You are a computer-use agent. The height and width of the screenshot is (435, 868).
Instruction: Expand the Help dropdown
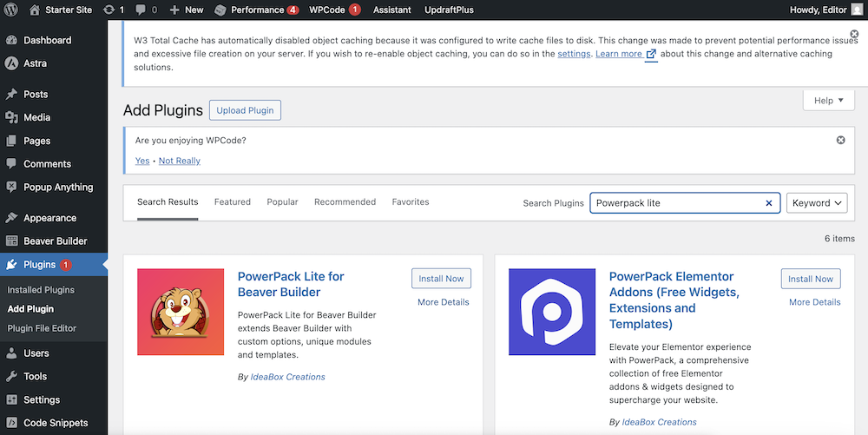pyautogui.click(x=829, y=100)
